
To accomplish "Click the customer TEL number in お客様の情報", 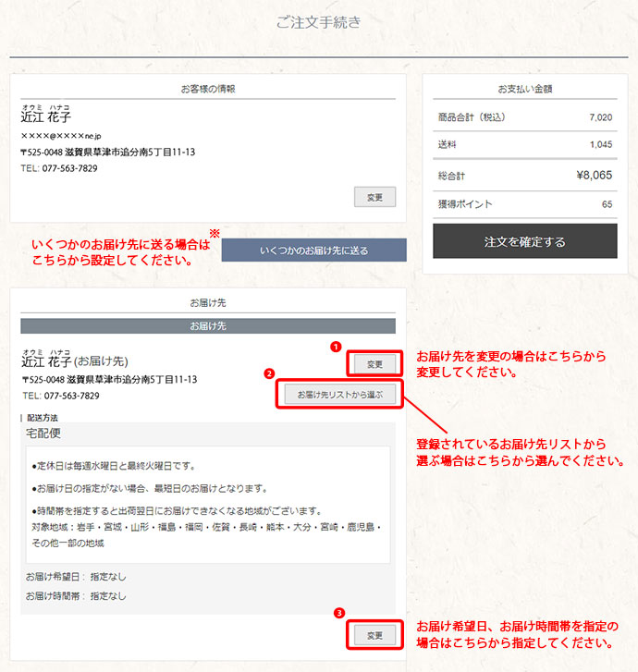I will click(x=58, y=168).
